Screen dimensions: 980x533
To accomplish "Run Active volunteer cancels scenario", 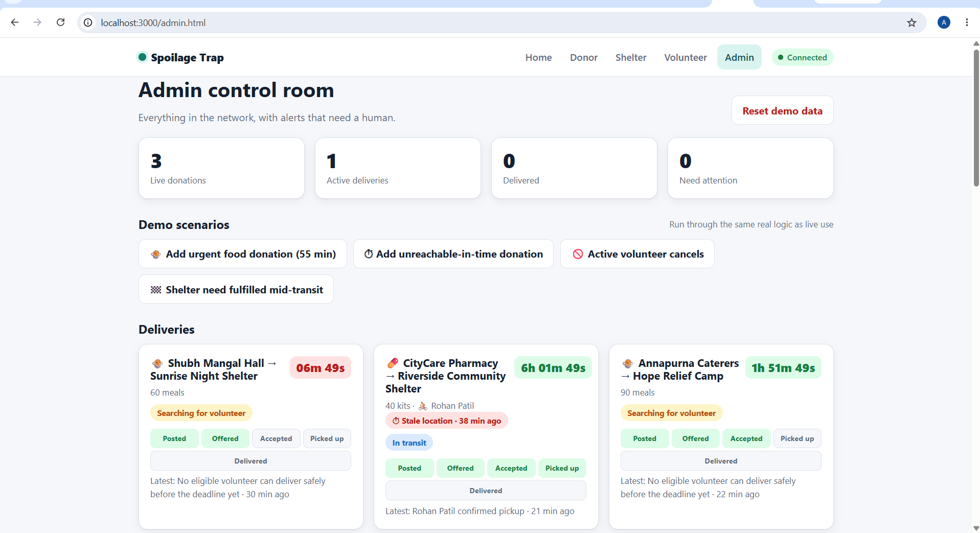I will 637,254.
